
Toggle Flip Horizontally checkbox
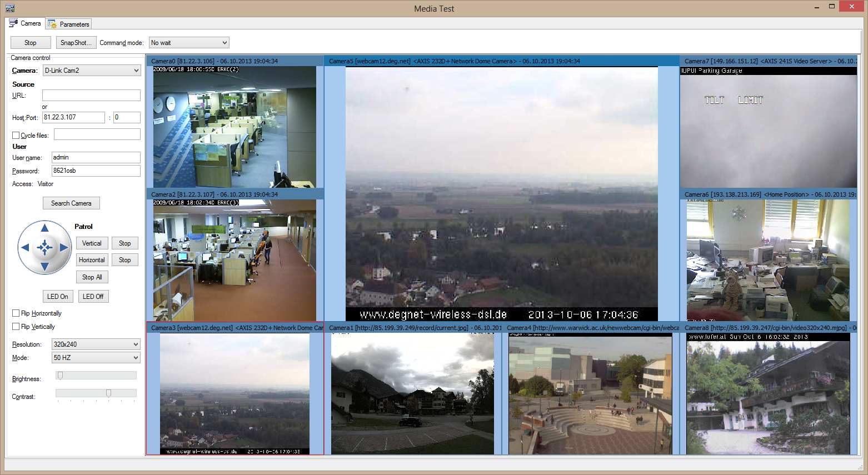16,313
